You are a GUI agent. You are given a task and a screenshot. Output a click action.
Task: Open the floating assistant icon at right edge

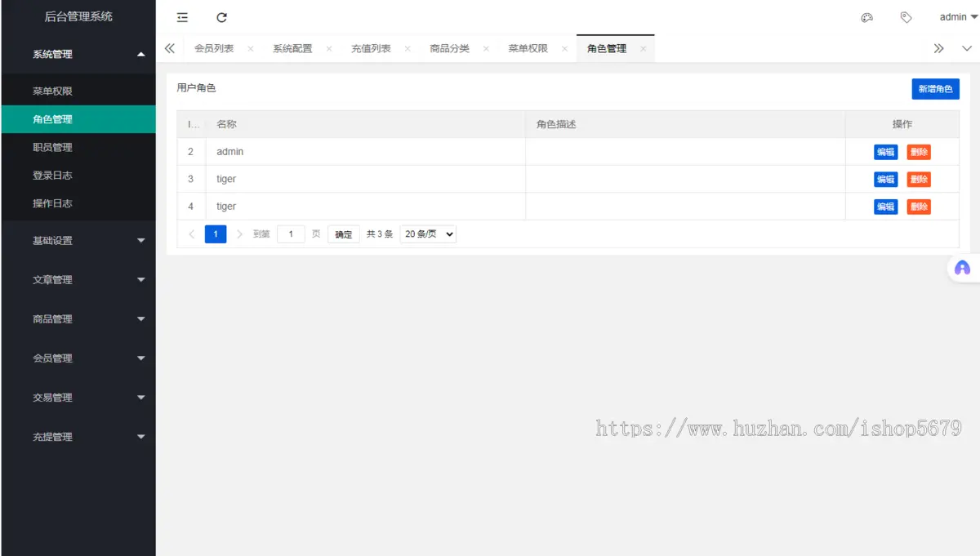tap(963, 268)
